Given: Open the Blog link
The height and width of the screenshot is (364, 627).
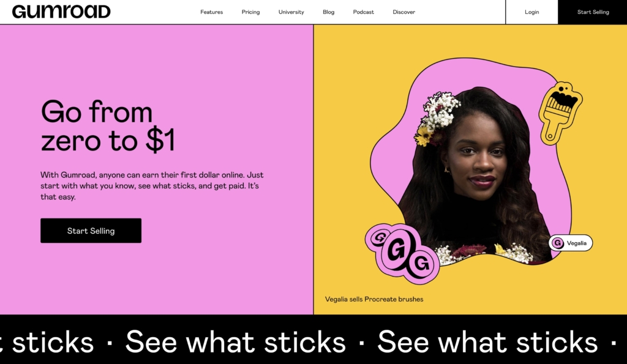Looking at the screenshot, I should (x=328, y=12).
